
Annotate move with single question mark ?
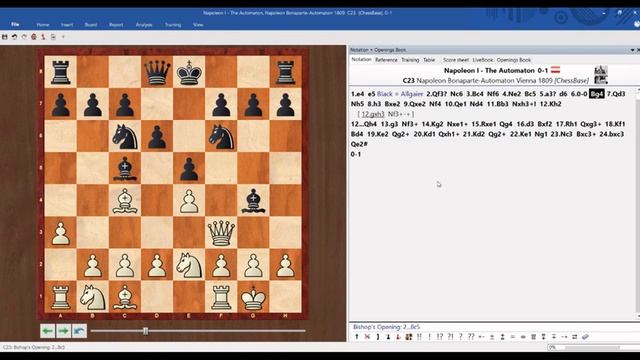(x=460, y=337)
